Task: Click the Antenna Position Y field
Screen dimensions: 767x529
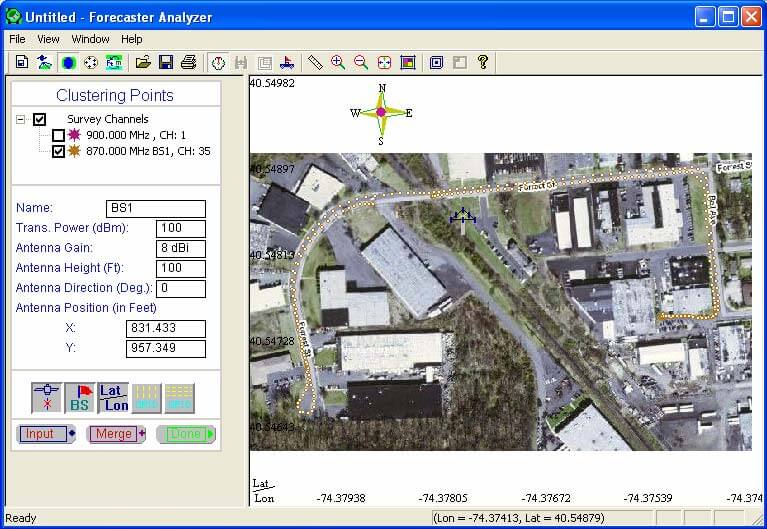Action: [166, 349]
